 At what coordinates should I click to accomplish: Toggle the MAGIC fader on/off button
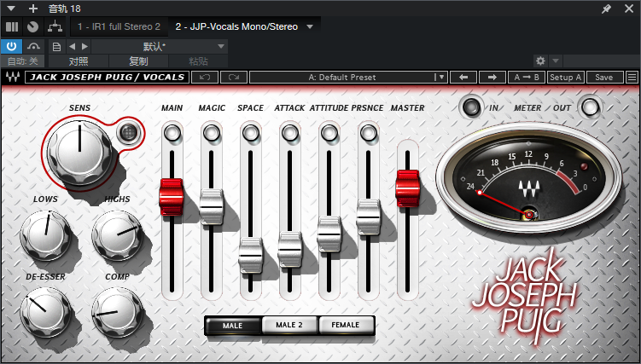point(212,133)
